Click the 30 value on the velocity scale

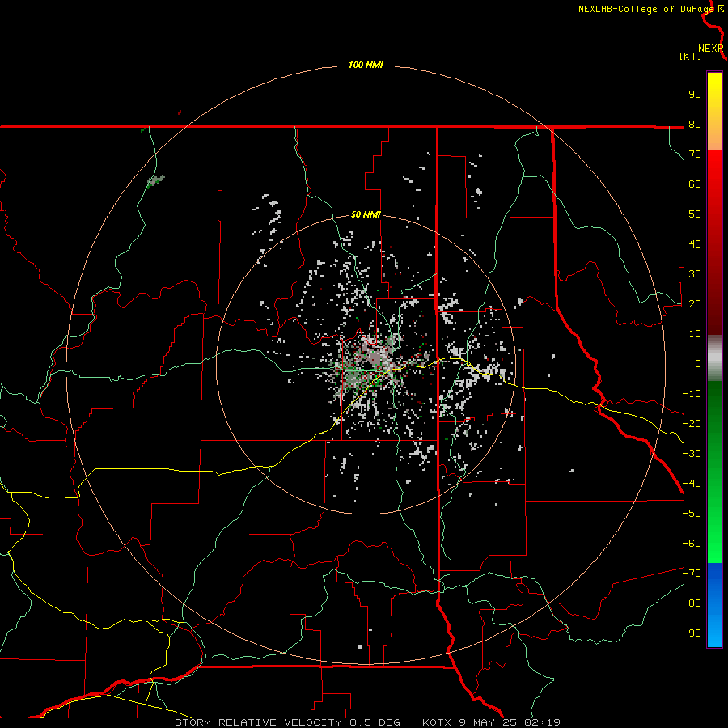[695, 274]
